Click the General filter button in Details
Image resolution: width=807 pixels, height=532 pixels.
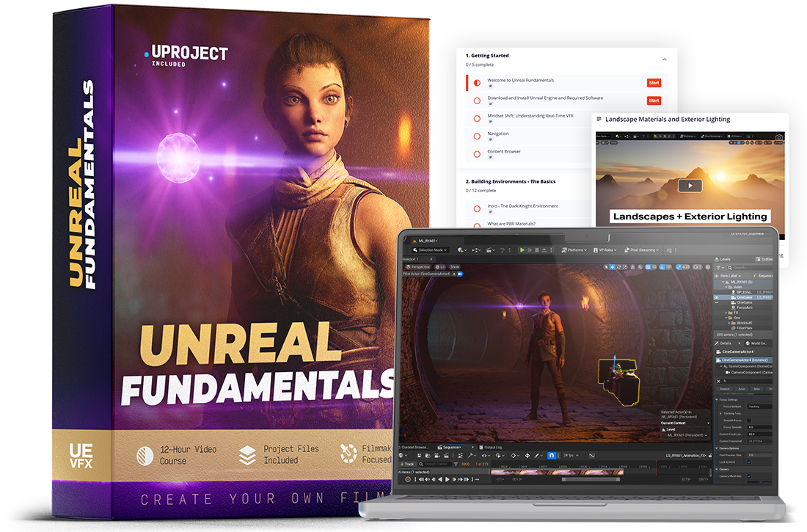point(725,389)
